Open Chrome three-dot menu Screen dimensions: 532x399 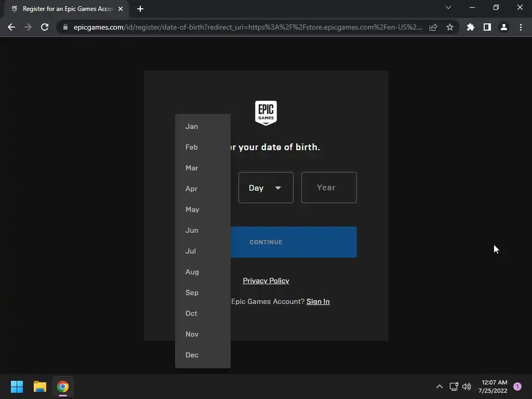(521, 27)
